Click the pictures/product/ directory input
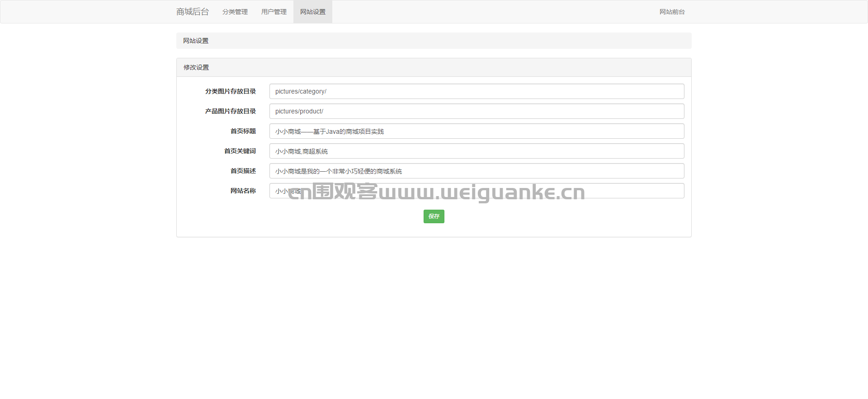 [x=476, y=111]
